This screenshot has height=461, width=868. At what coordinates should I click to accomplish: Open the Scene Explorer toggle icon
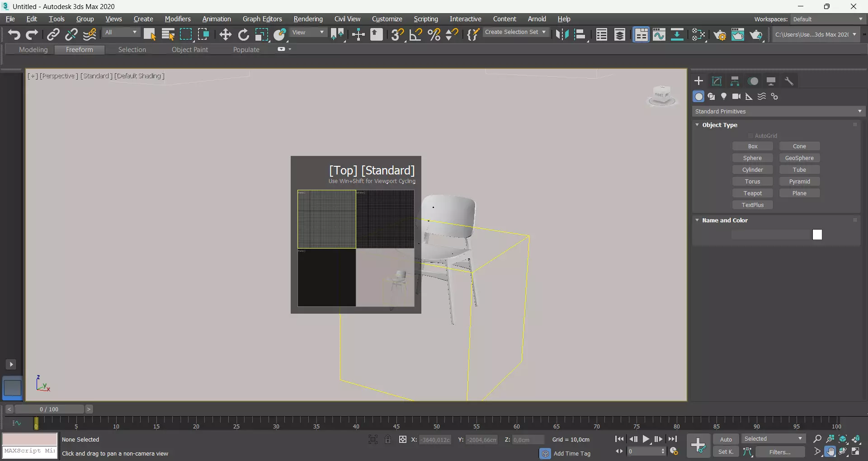pos(602,34)
